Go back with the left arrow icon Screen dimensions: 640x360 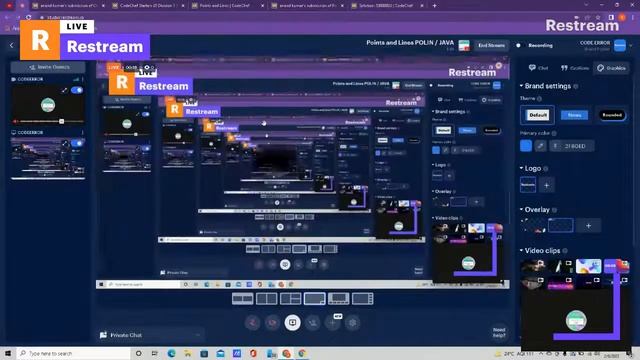(x=11, y=46)
